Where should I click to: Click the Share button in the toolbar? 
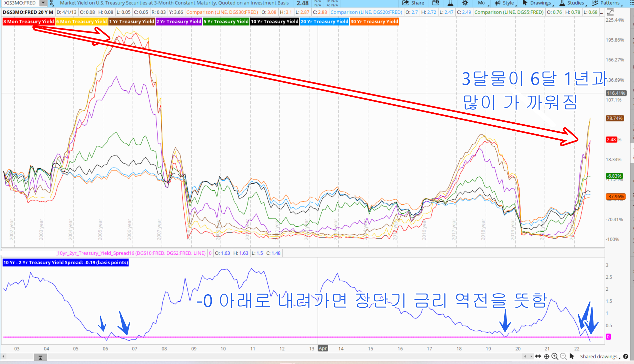413,3
